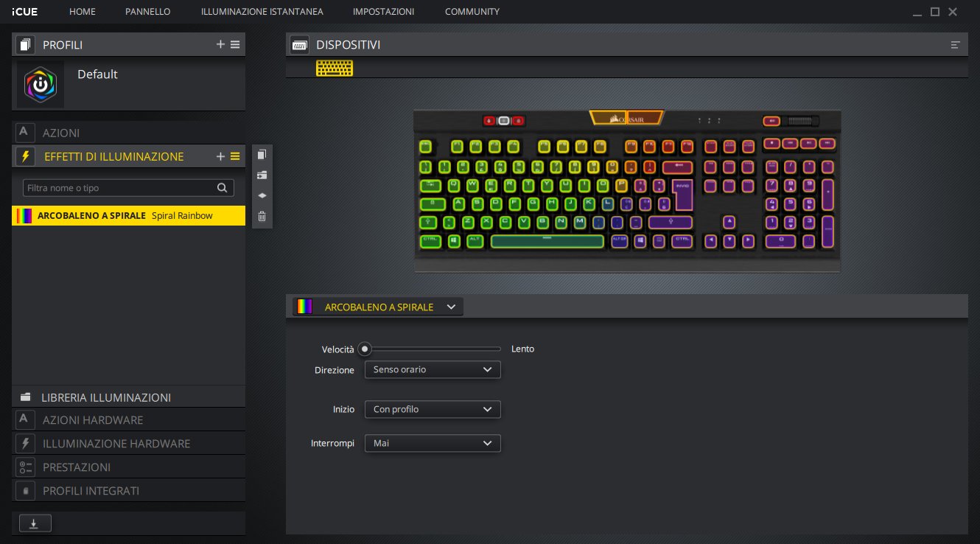Click the download import button at bottom left
Image resolution: width=980 pixels, height=544 pixels.
[35, 523]
